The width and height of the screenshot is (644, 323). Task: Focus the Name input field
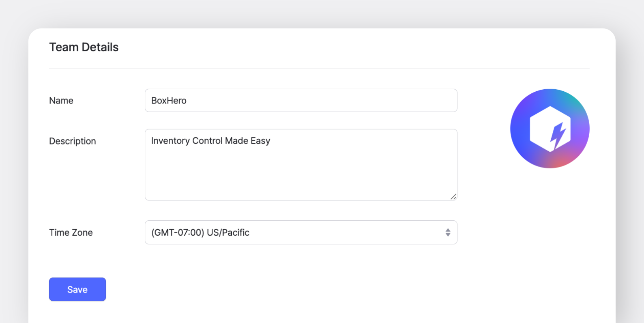(x=301, y=101)
